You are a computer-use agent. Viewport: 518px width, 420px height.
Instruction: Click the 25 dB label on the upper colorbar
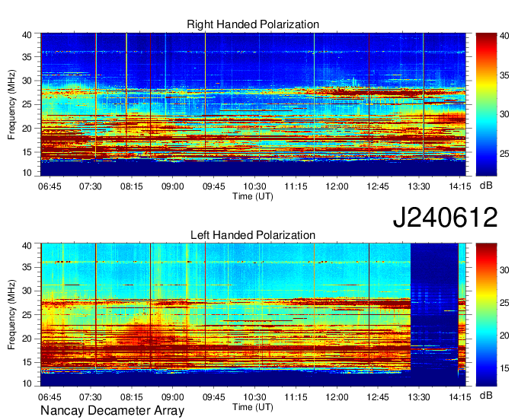(504, 154)
